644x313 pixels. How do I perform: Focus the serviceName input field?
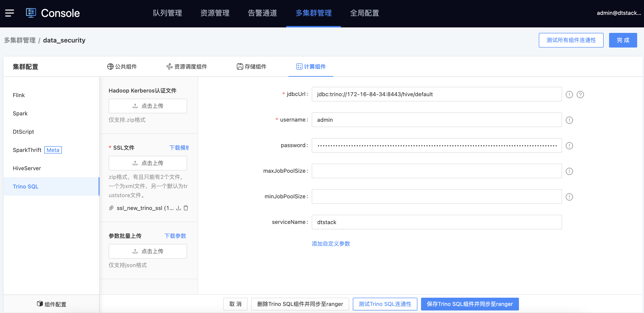click(437, 222)
